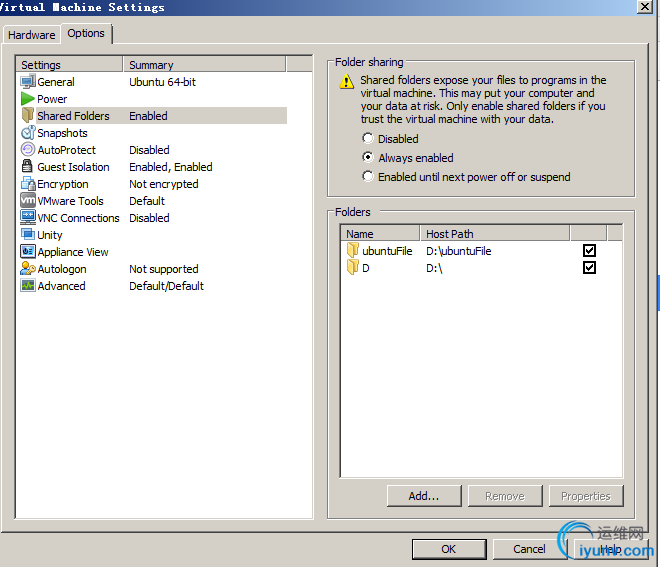Choose Enabled until next power off or suspend
Viewport: 660px width, 567px height.
[368, 176]
